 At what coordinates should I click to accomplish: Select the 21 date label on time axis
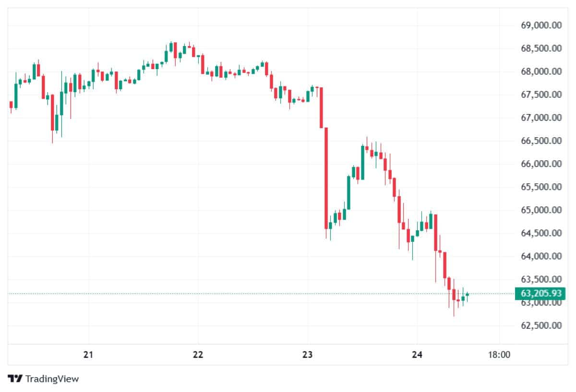[88, 355]
